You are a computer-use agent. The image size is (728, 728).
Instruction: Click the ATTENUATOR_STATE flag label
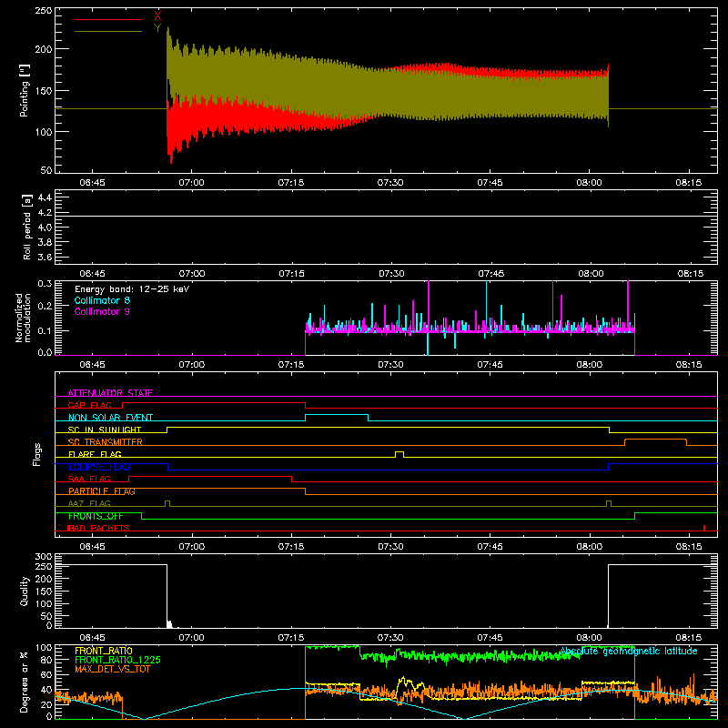(110, 393)
